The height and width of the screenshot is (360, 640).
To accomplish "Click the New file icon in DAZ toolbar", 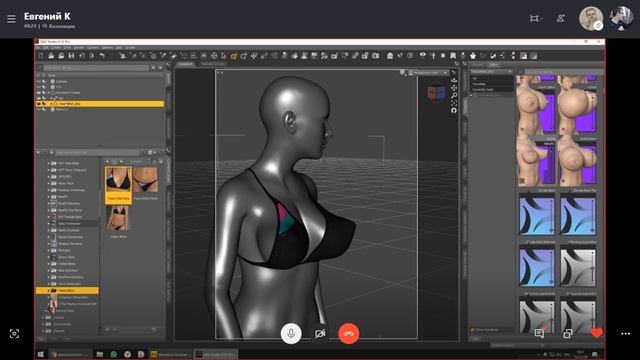I will (x=41, y=56).
